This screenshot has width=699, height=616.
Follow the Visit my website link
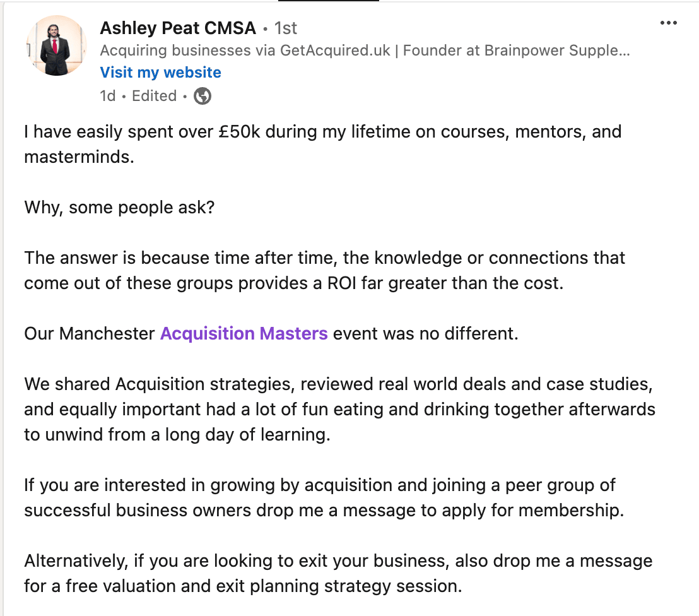tap(160, 72)
